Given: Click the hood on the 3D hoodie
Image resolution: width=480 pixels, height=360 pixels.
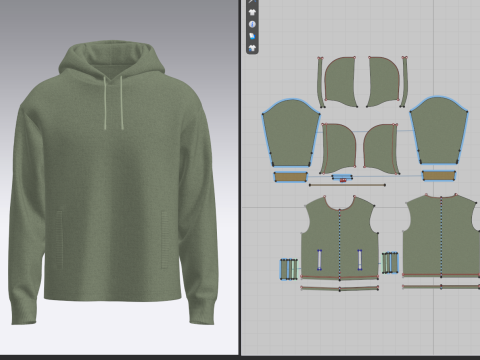Looking at the screenshot, I should (x=111, y=61).
